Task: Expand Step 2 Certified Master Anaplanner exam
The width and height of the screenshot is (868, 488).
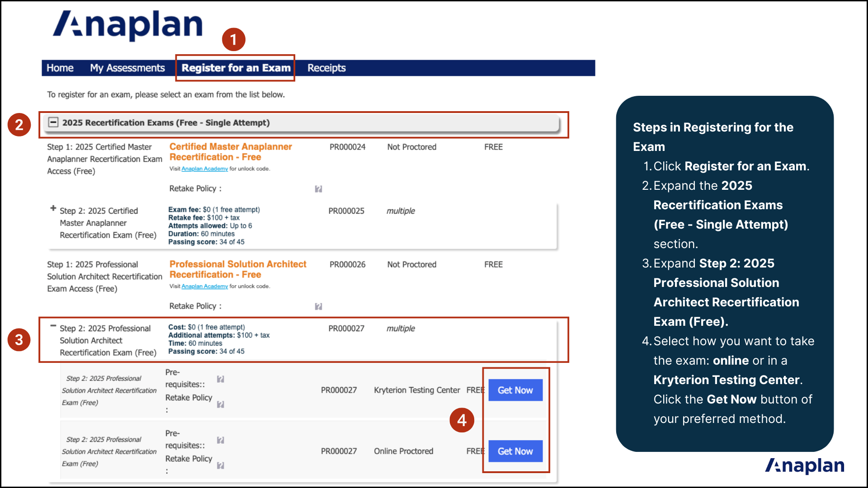Action: (x=53, y=208)
